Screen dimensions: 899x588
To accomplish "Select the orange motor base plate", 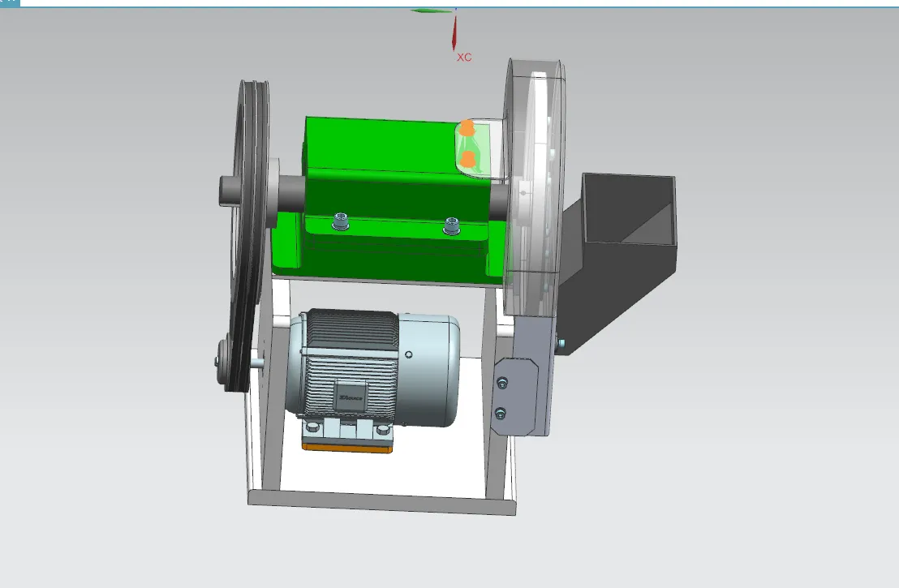I will [x=347, y=448].
